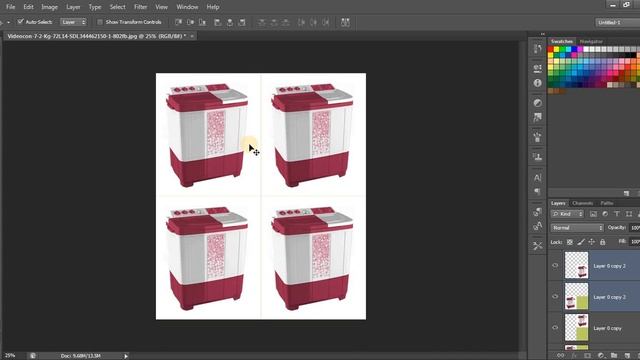Click the Auto-Align Layers icon
This screenshot has height=360, width=640.
pos(345,22)
